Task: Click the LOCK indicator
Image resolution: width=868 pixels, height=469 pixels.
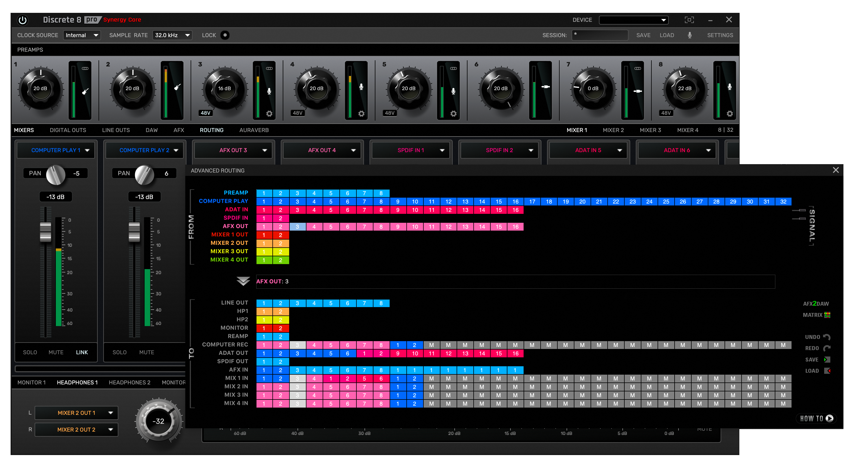Action: 225,35
